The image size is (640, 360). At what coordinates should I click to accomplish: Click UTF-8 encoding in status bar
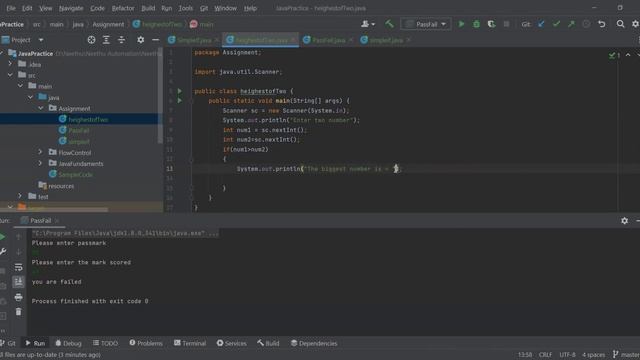[567, 355]
